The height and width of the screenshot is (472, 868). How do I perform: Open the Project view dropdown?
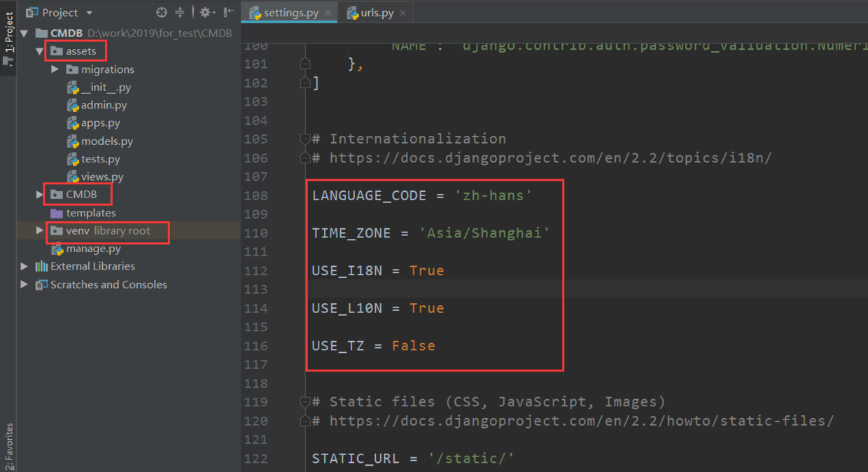(90, 13)
